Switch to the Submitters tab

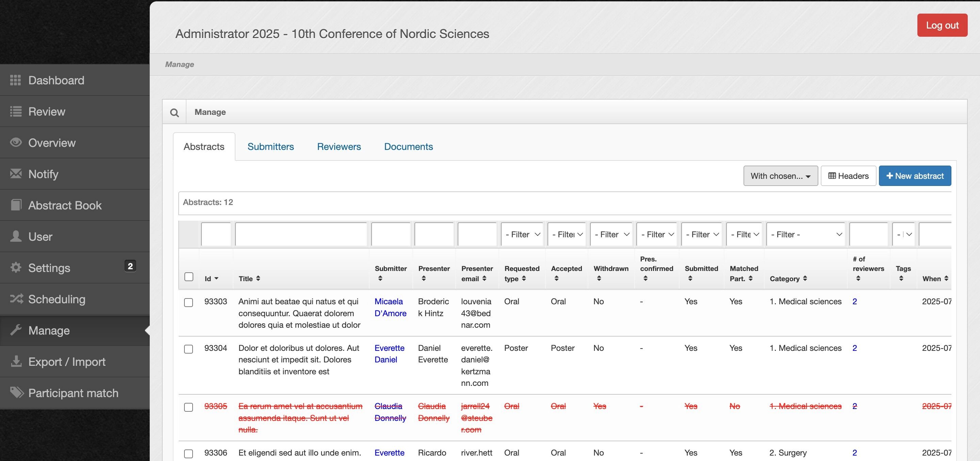(271, 147)
